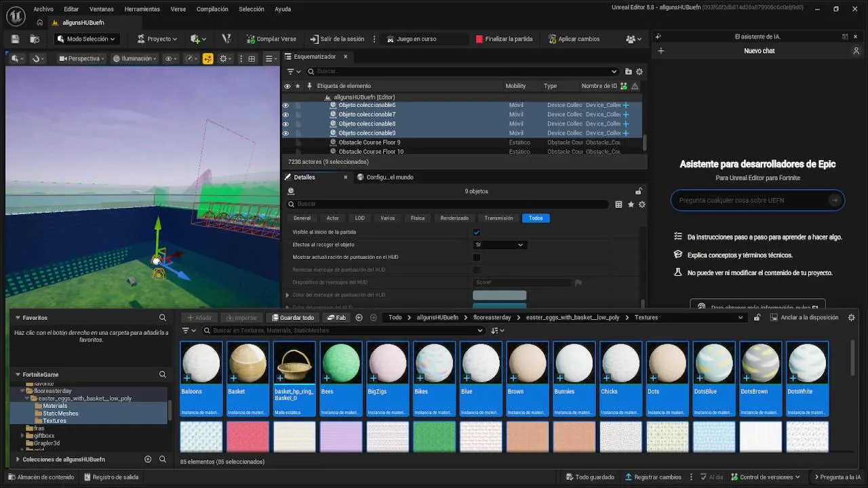Click the send arrow in assistant prompt
868x488 pixels.
(835, 200)
